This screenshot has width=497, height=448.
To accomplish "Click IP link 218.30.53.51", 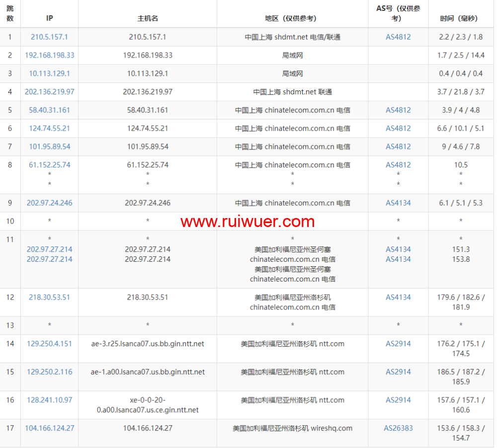I will click(49, 297).
